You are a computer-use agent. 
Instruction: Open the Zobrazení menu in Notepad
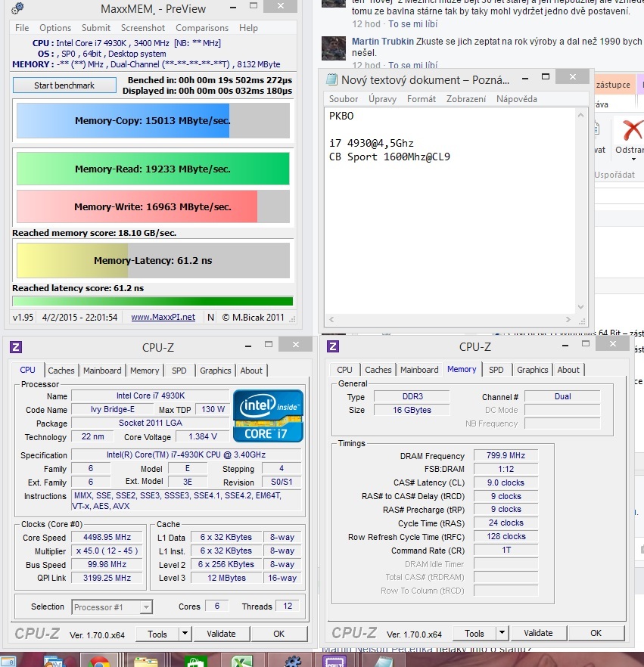click(465, 98)
